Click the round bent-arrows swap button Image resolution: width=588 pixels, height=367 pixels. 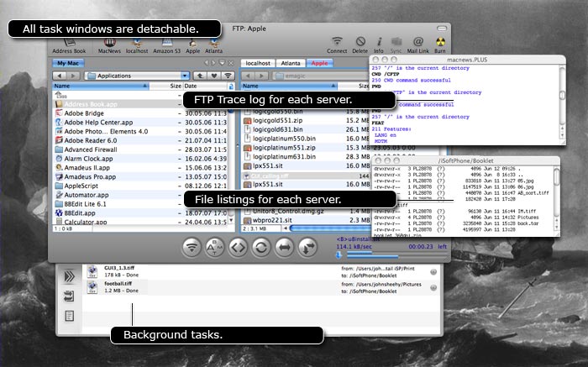(307, 248)
